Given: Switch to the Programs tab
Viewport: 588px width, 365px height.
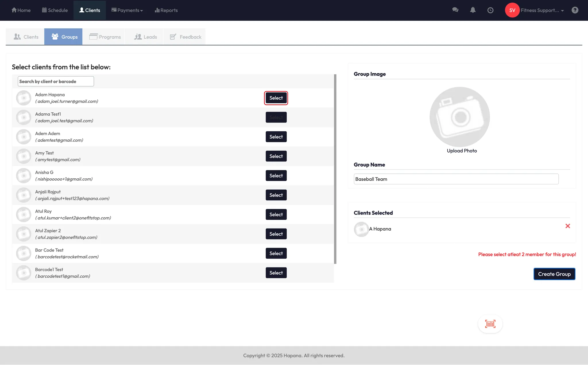Looking at the screenshot, I should click(x=105, y=37).
